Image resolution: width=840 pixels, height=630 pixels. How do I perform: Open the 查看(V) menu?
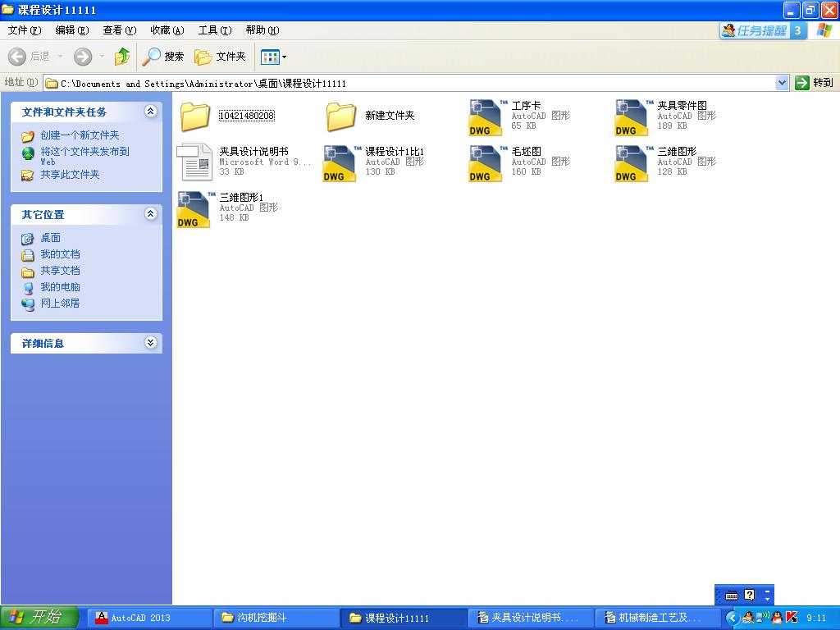pyautogui.click(x=120, y=30)
